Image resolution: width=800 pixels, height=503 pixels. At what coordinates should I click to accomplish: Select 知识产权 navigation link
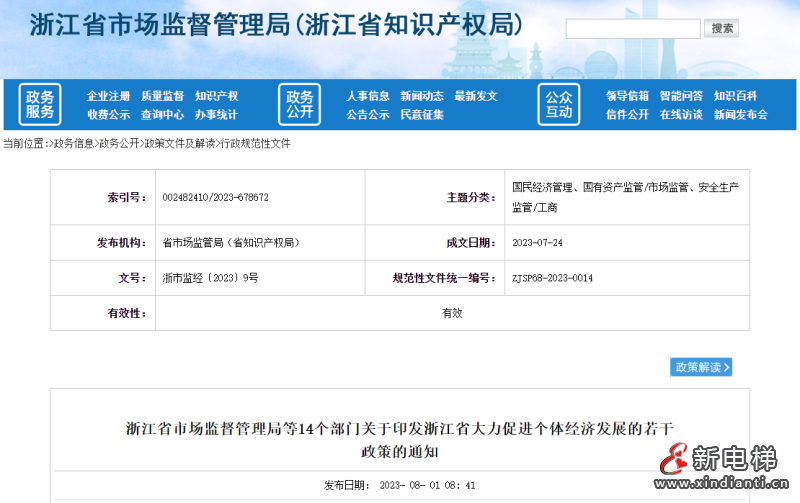(216, 96)
